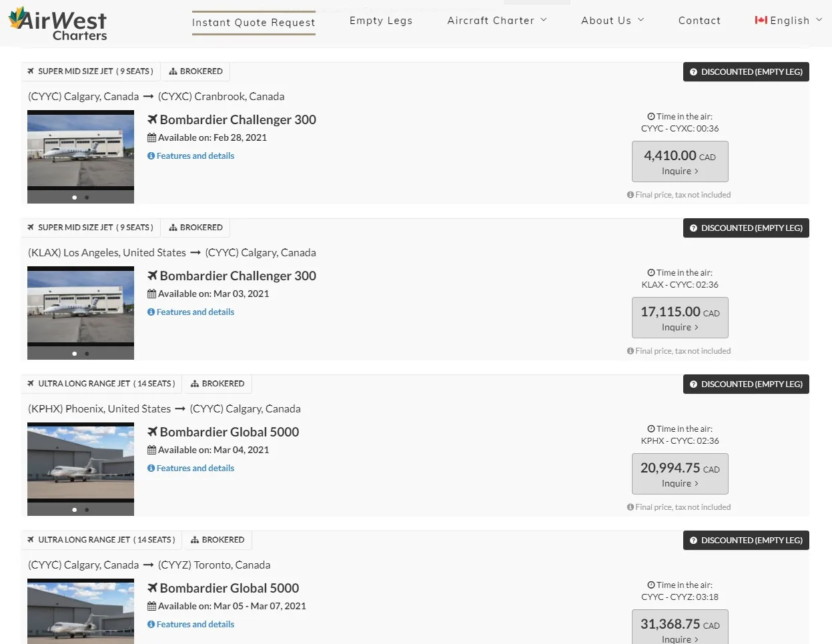Image resolution: width=832 pixels, height=644 pixels.
Task: Click the question icon on first Discounted (Empty Leg) badge
Action: point(693,72)
